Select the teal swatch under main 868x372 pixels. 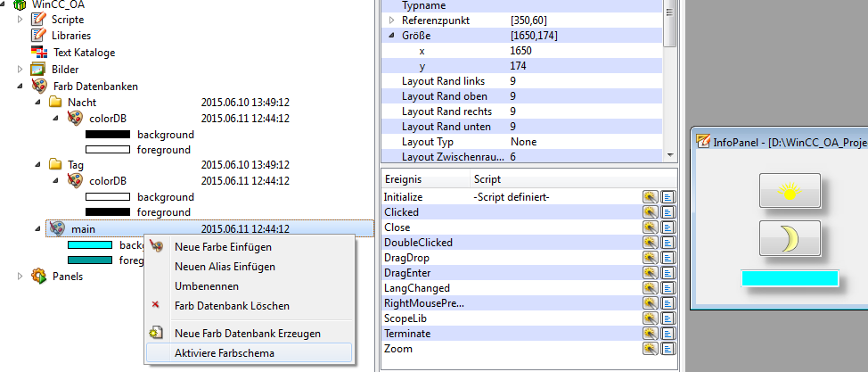[90, 260]
